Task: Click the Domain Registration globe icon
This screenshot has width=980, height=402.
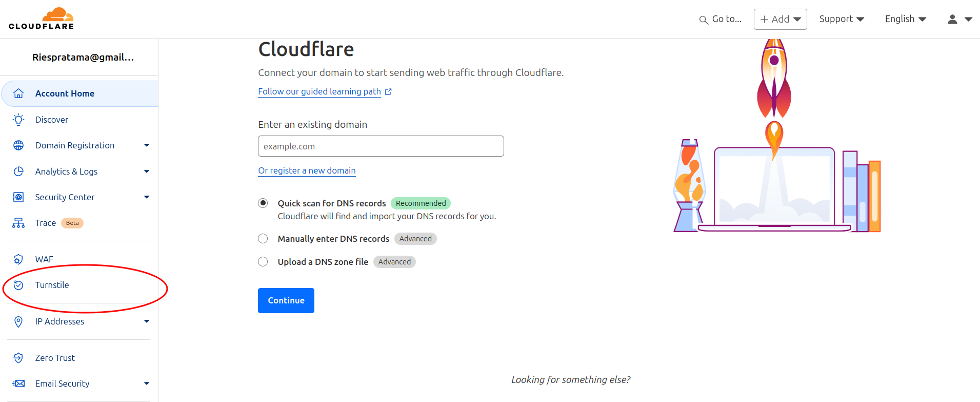Action: click(18, 145)
